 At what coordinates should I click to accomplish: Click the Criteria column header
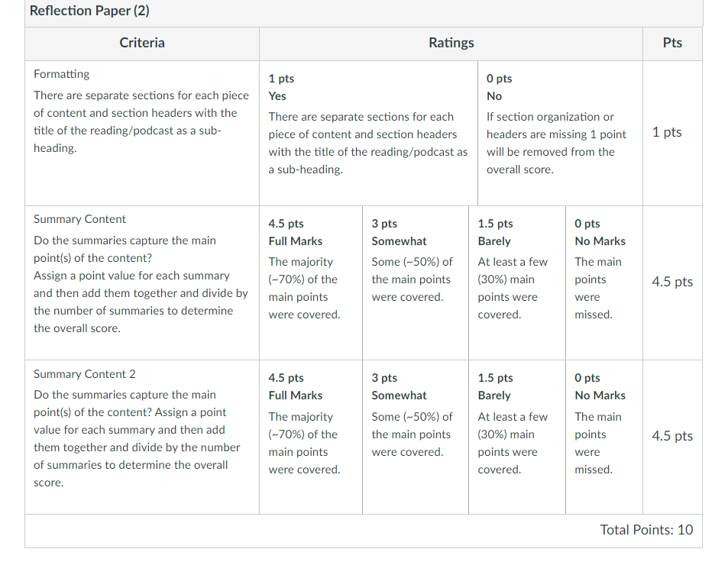[x=142, y=44]
